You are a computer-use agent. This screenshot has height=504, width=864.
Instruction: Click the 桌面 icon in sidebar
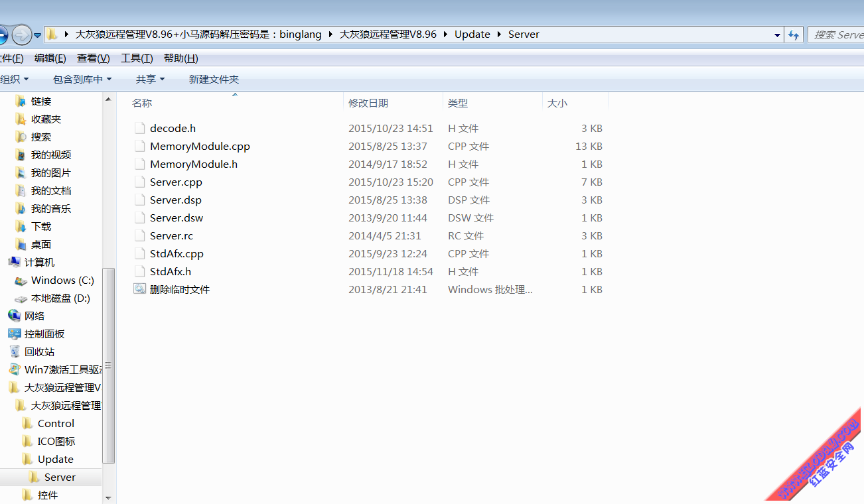pyautogui.click(x=21, y=244)
